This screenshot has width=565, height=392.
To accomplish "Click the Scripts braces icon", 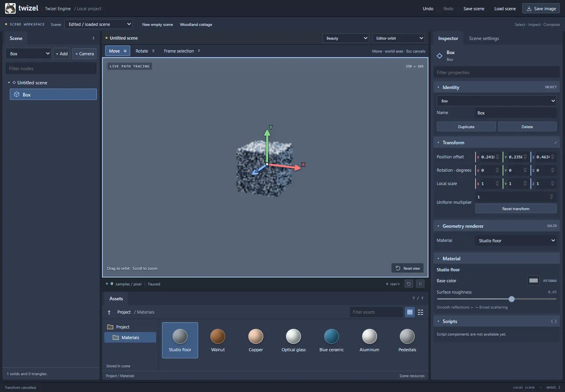I will pyautogui.click(x=554, y=321).
